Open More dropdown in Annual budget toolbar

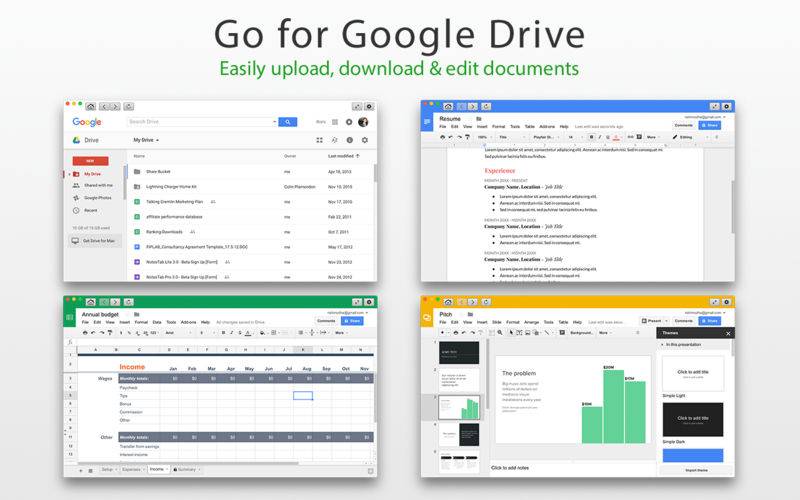[340, 333]
